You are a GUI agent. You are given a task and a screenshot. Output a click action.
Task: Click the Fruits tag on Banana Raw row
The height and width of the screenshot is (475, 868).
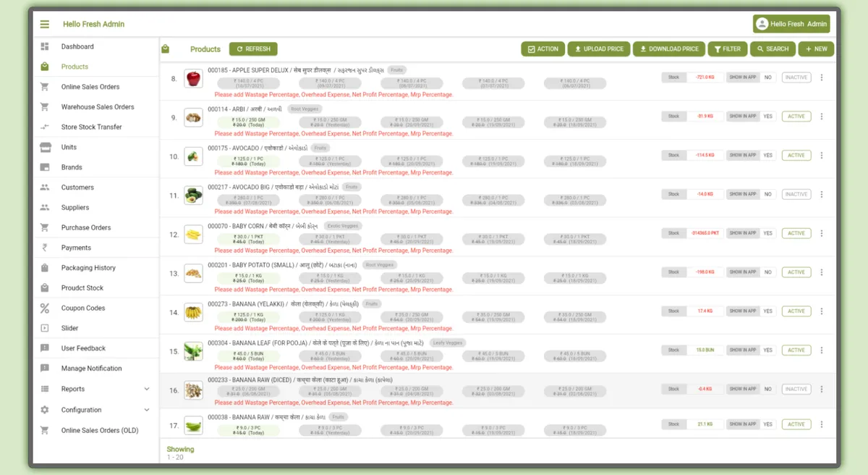tap(338, 417)
